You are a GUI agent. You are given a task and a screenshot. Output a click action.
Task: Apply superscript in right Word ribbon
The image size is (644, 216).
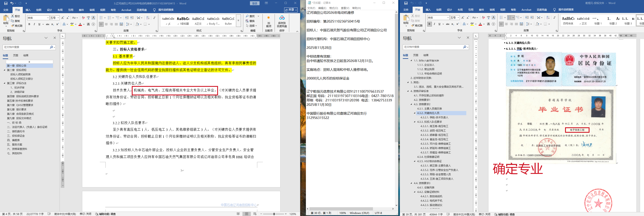458,24
